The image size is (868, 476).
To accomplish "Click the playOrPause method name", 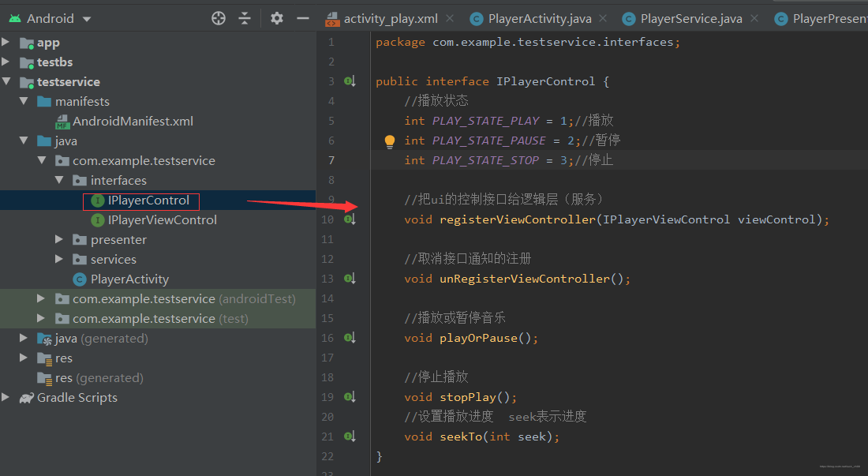I will 478,338.
